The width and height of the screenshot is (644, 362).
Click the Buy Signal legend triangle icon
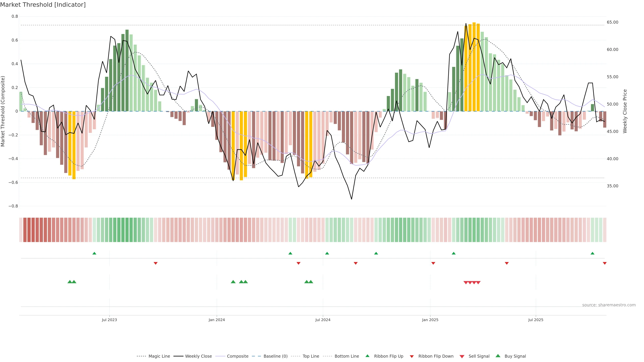coord(498,356)
